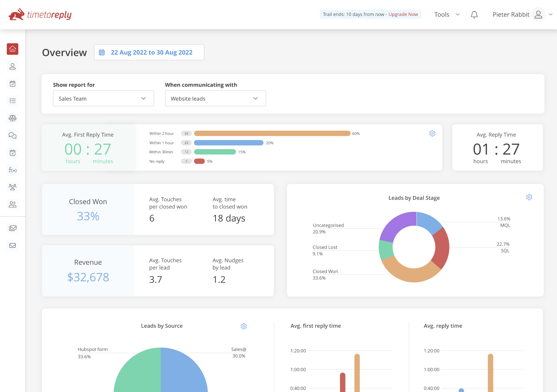Open the calendar-check icon above the f(x) icon
This screenshot has width=557, height=392.
click(x=13, y=153)
